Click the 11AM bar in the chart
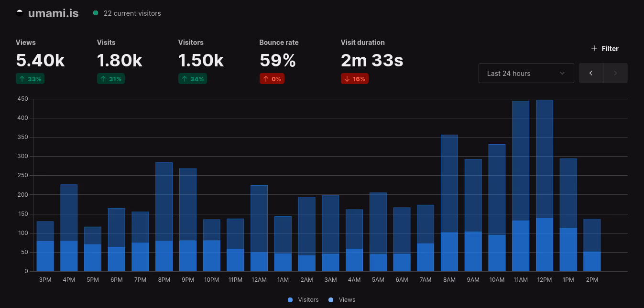 pos(521,186)
